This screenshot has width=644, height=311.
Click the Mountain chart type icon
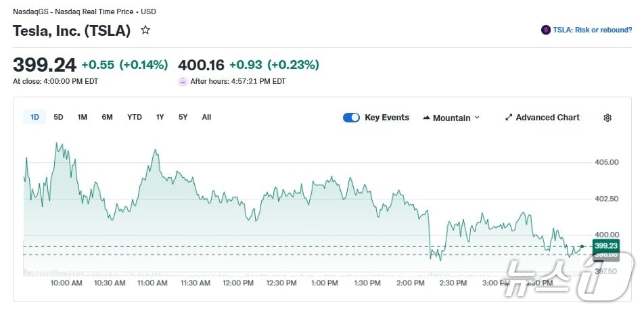tap(426, 118)
